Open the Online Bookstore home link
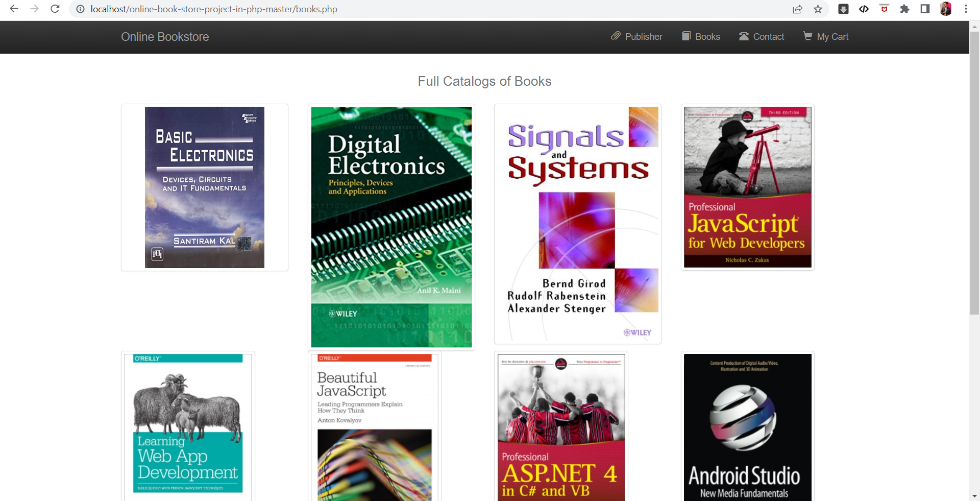The image size is (980, 501). 164,36
